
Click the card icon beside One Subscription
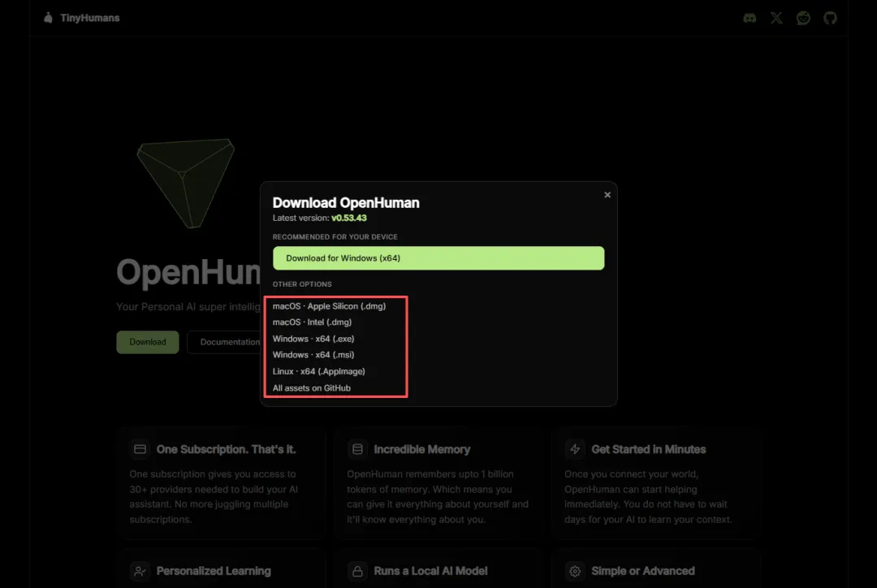coord(140,449)
